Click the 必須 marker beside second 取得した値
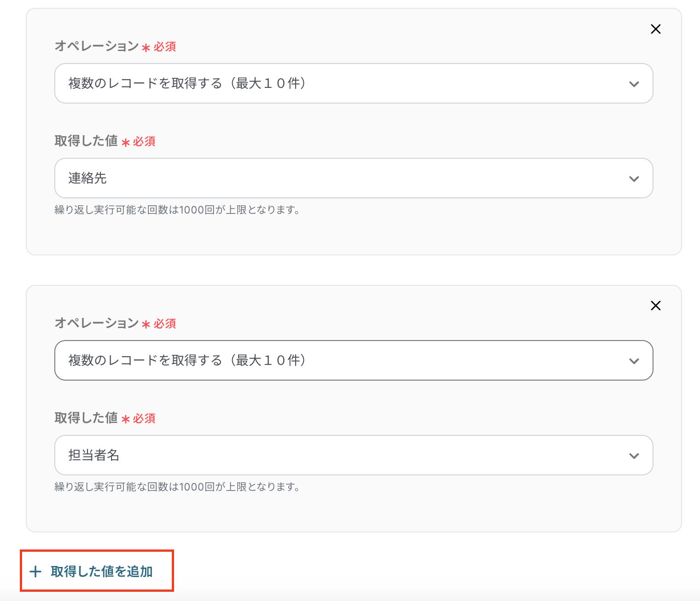The image size is (700, 601). point(144,419)
